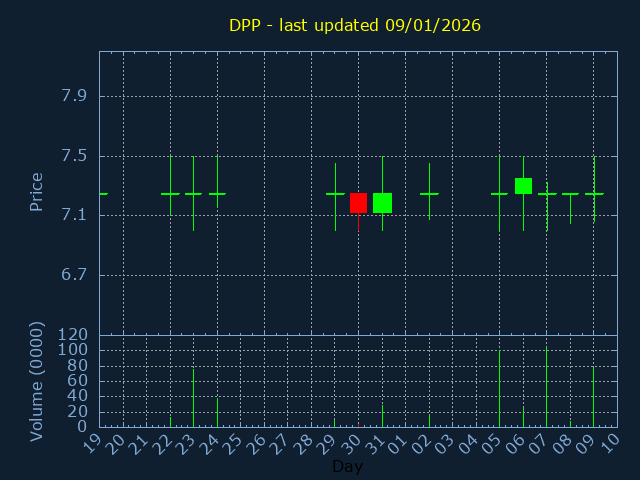The height and width of the screenshot is (480, 640).
Task: Select the 7.5 price tick label
Action: point(74,156)
